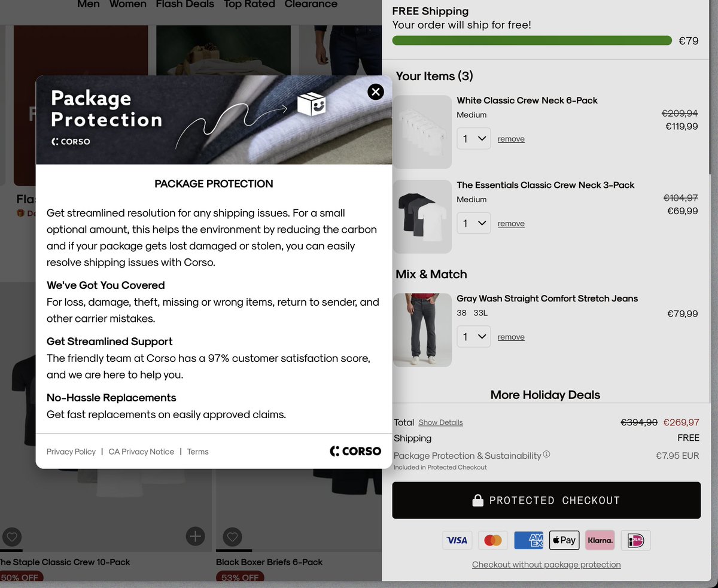
Task: Click The Staple Classic Crew 10-Pack product name
Action: tap(64, 562)
